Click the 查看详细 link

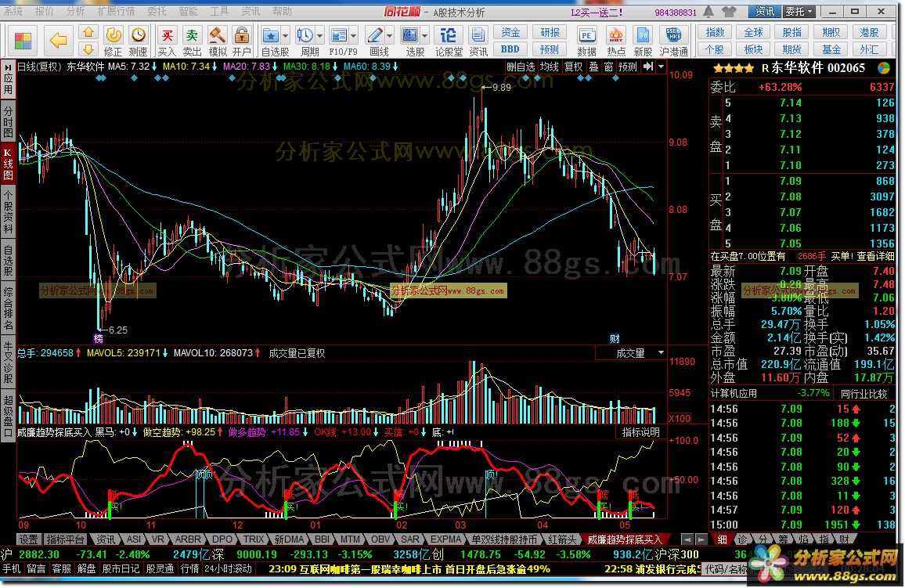pos(875,255)
